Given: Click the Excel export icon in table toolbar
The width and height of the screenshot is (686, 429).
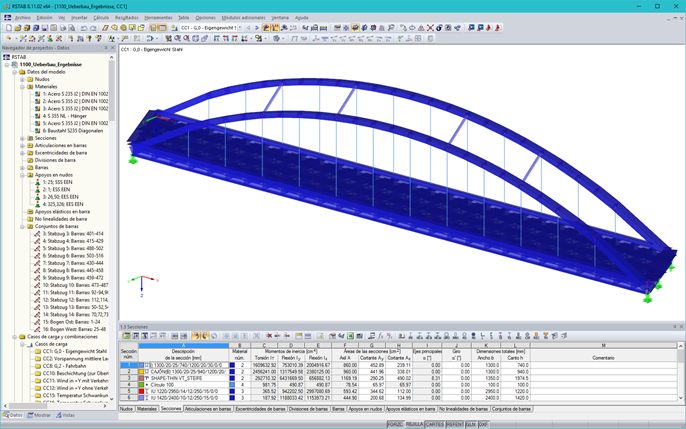Looking at the screenshot, I should tap(350, 336).
